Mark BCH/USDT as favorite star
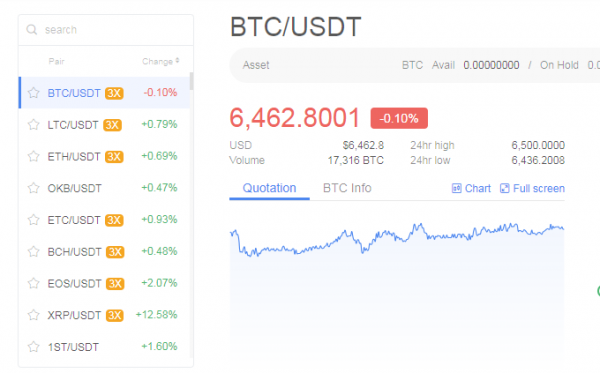Viewport: 600px width, 373px height. coord(34,252)
